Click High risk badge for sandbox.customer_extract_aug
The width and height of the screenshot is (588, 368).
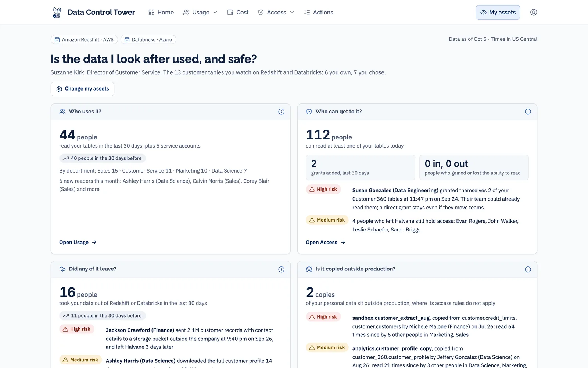point(323,316)
